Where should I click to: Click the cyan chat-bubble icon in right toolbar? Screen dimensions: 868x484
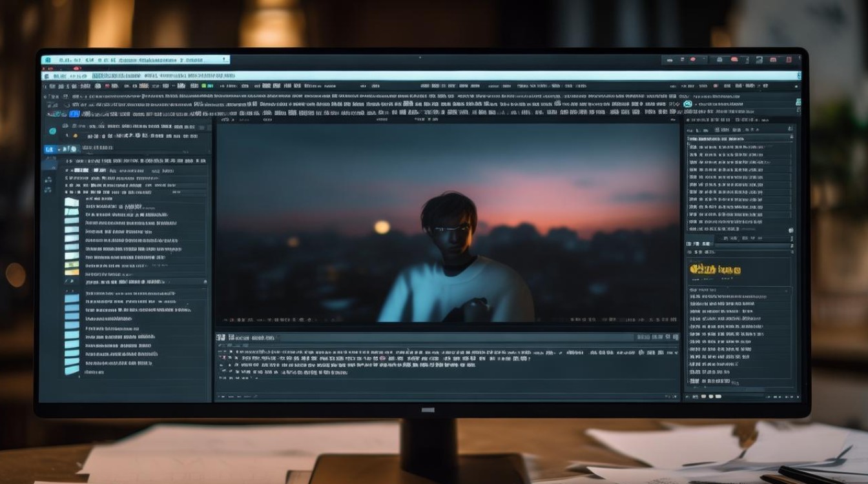(x=688, y=104)
